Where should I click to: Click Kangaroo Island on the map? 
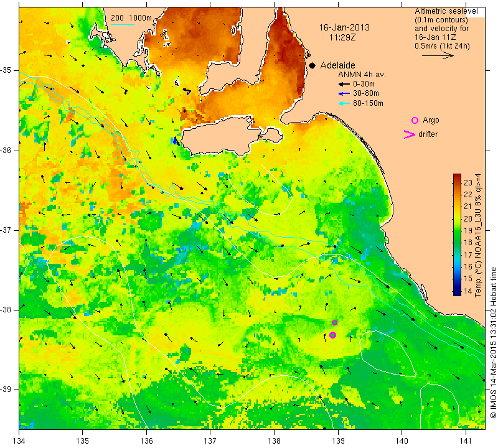(x=225, y=136)
